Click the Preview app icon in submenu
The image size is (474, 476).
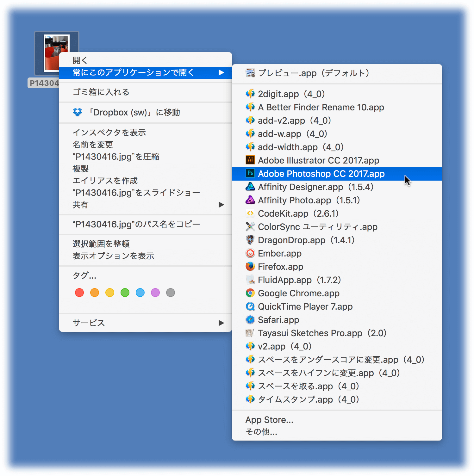(250, 73)
